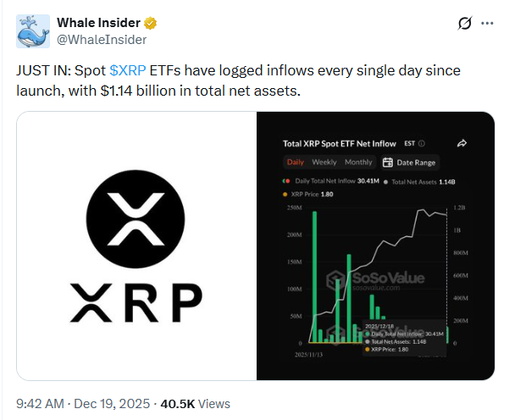Image resolution: width=509 pixels, height=420 pixels.
Task: Select the Daily tab
Action: point(295,163)
